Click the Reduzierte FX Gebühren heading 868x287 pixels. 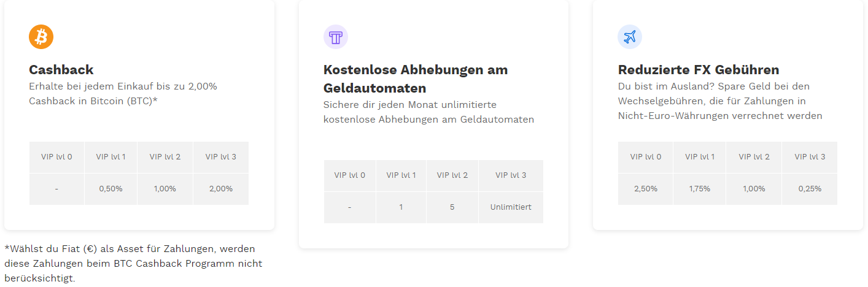click(699, 69)
